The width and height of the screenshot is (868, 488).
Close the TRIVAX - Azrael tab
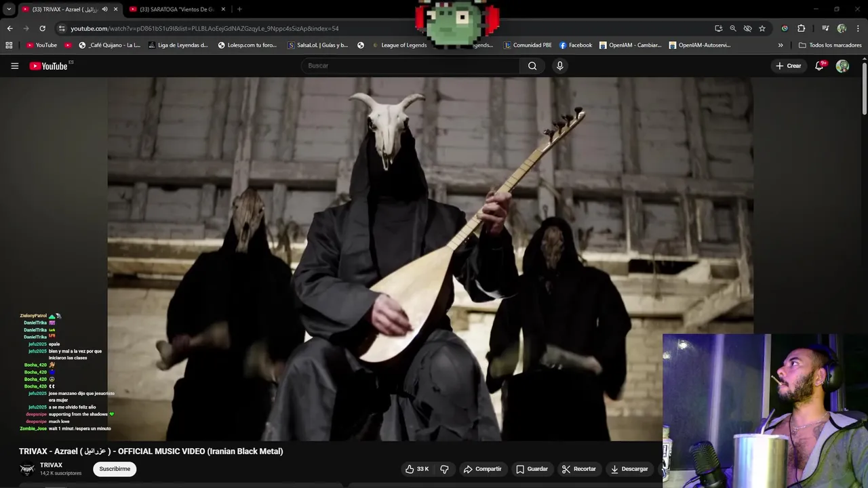pos(115,9)
